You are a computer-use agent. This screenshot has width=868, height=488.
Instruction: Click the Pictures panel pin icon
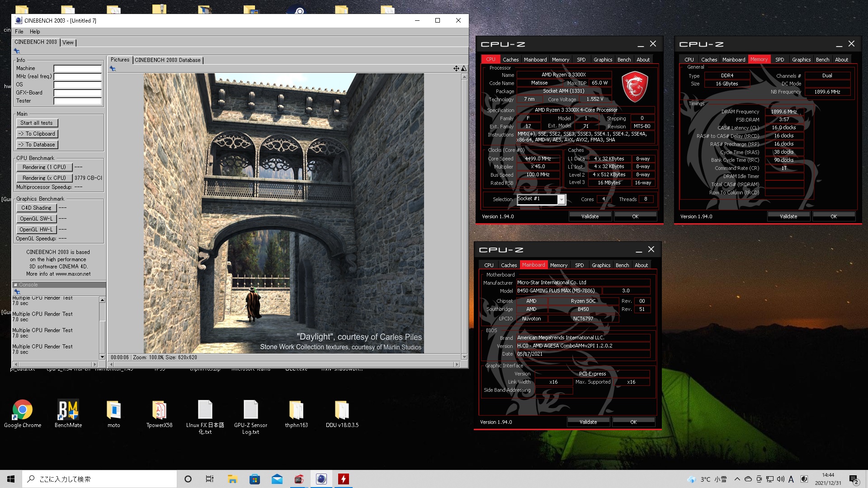tap(113, 69)
